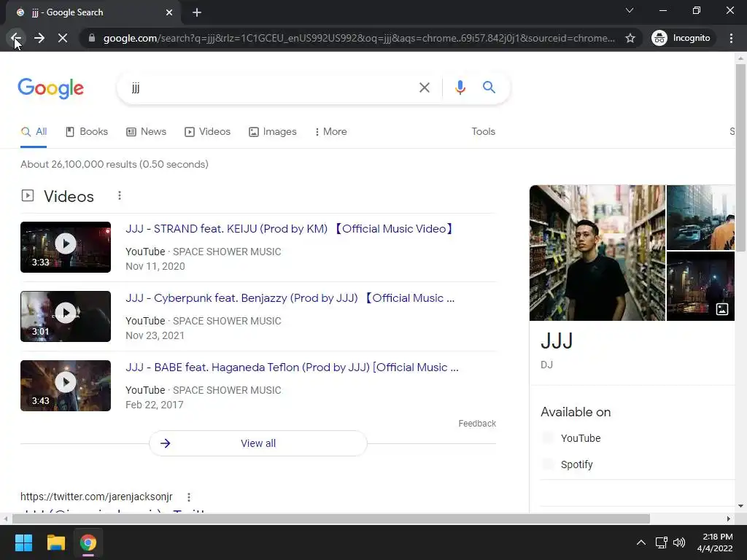Image resolution: width=747 pixels, height=560 pixels.
Task: Open the network status tray icon
Action: pyautogui.click(x=661, y=542)
